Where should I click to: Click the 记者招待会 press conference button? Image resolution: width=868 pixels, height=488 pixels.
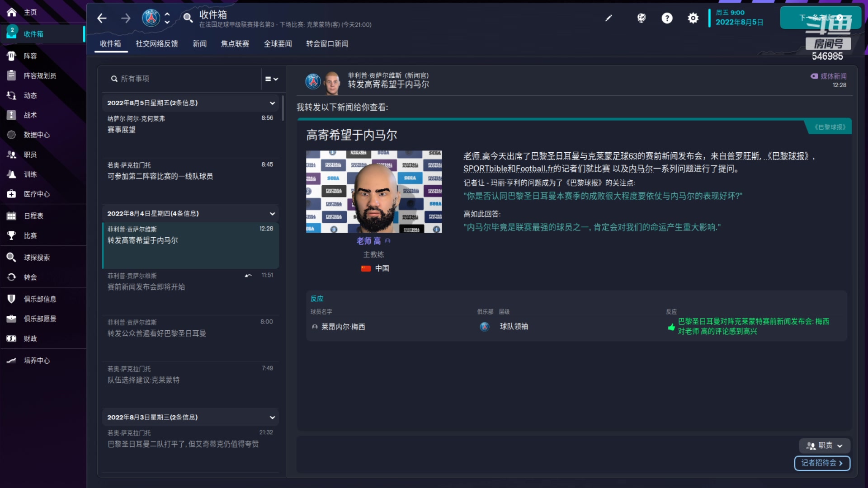(x=822, y=463)
